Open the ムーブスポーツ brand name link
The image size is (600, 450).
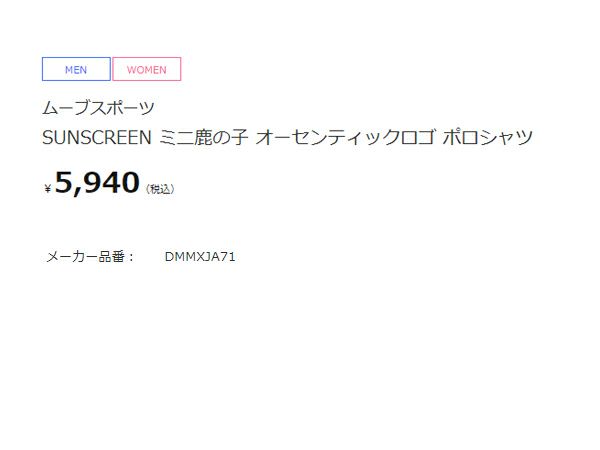[98, 108]
